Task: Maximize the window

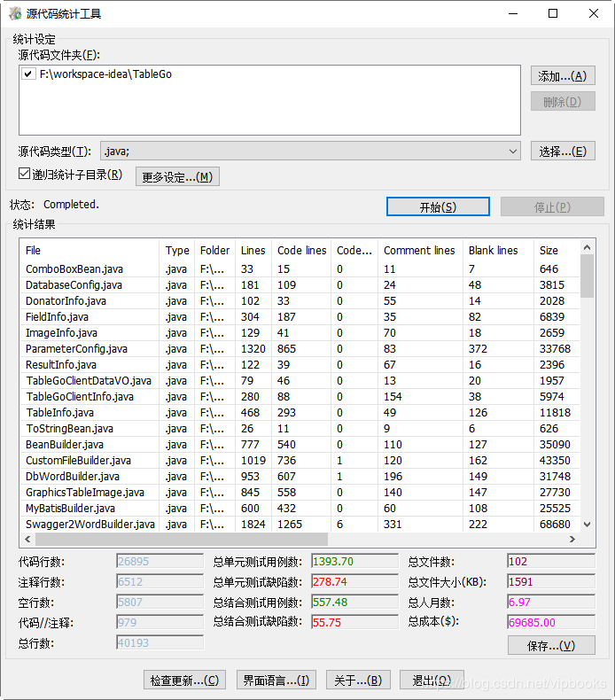Action: point(553,13)
